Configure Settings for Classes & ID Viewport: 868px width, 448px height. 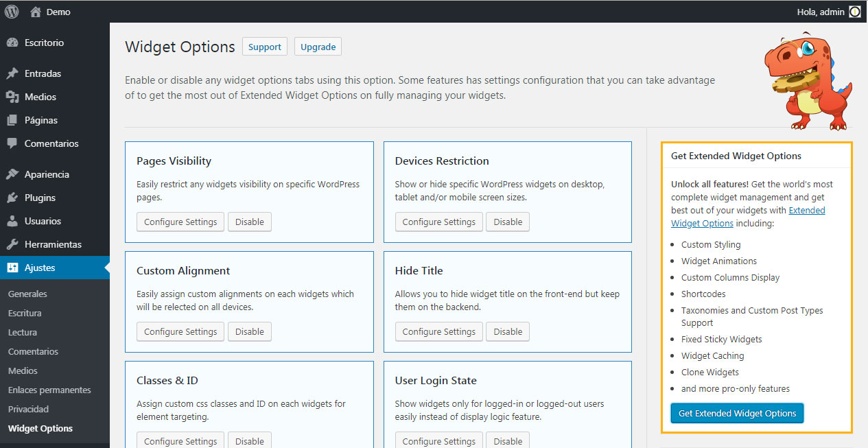click(180, 440)
